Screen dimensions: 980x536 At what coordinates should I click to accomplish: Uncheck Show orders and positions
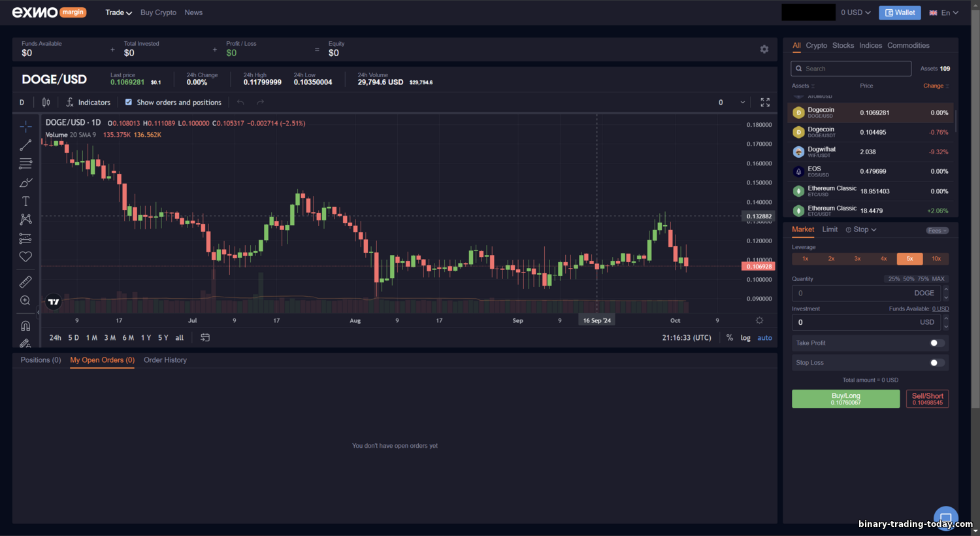[x=129, y=102]
